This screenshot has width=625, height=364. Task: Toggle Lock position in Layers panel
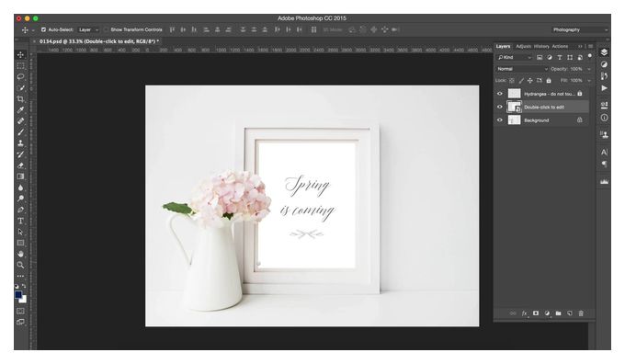[x=529, y=81]
